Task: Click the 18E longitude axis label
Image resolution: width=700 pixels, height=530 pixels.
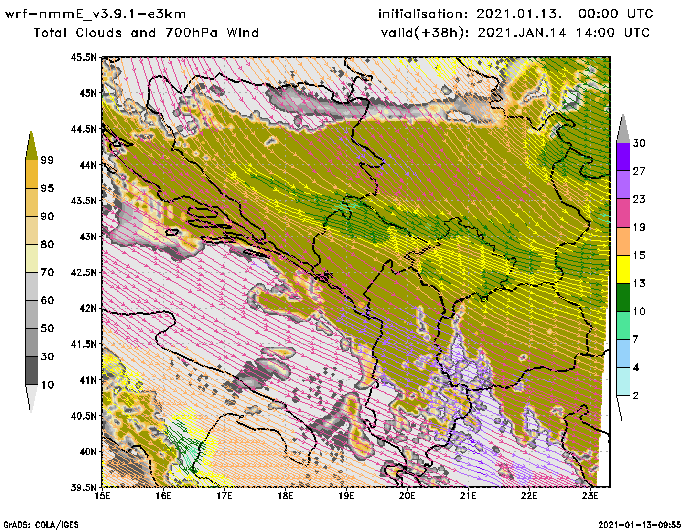Action: pos(285,496)
